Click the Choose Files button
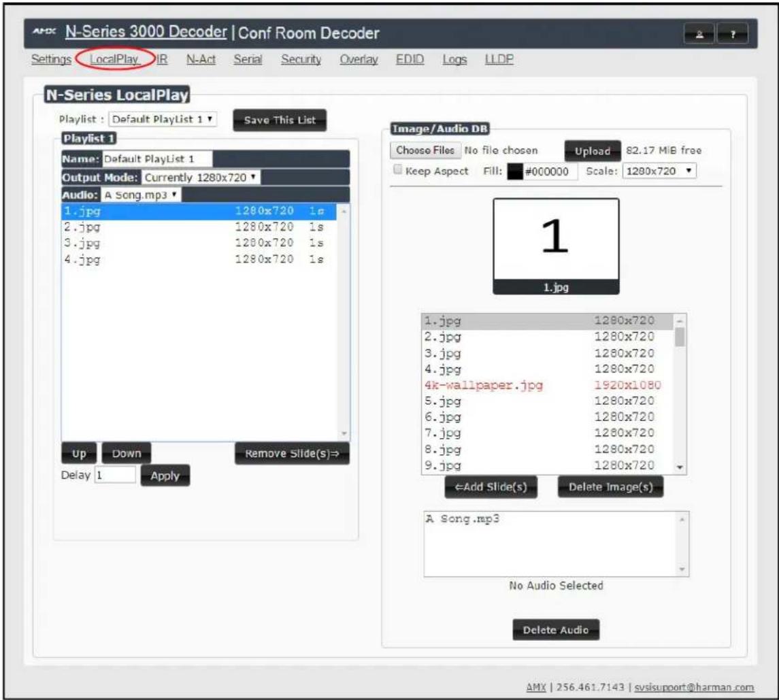Image resolution: width=779 pixels, height=700 pixels. [x=425, y=150]
